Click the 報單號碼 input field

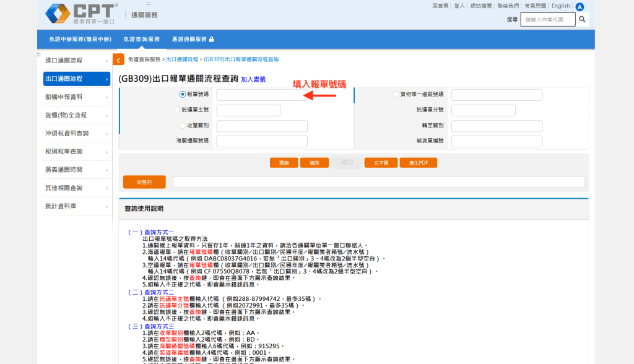(262, 95)
